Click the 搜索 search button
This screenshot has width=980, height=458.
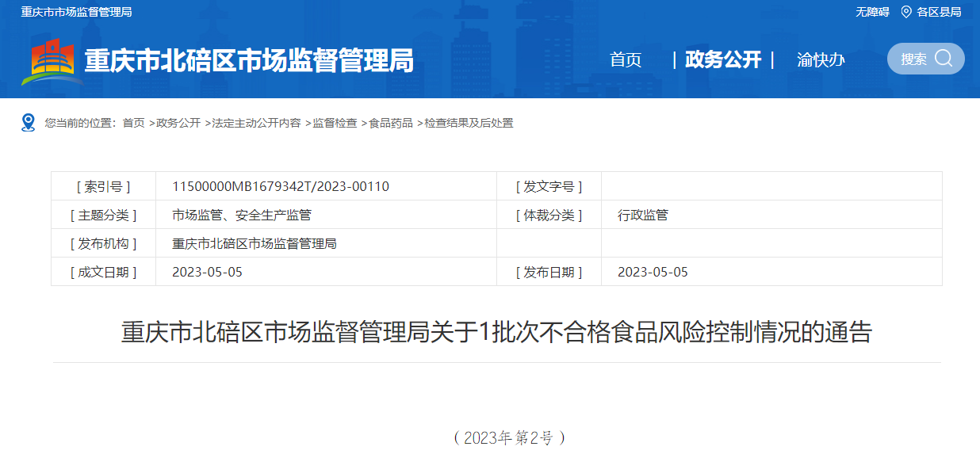(926, 59)
